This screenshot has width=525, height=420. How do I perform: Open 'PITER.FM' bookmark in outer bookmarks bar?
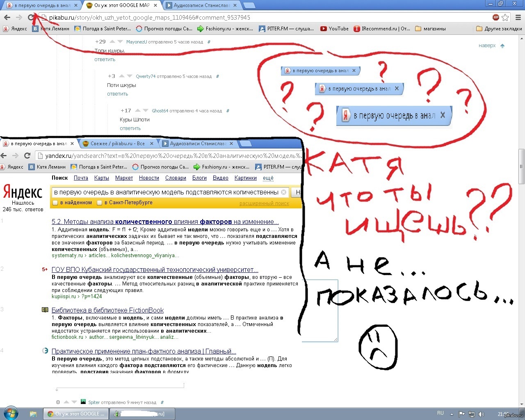click(x=286, y=29)
